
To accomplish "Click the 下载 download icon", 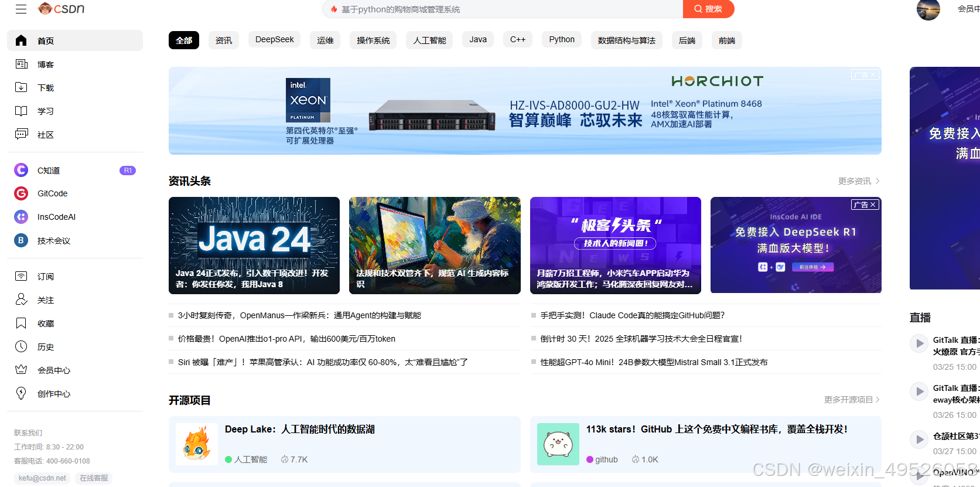I will click(21, 87).
